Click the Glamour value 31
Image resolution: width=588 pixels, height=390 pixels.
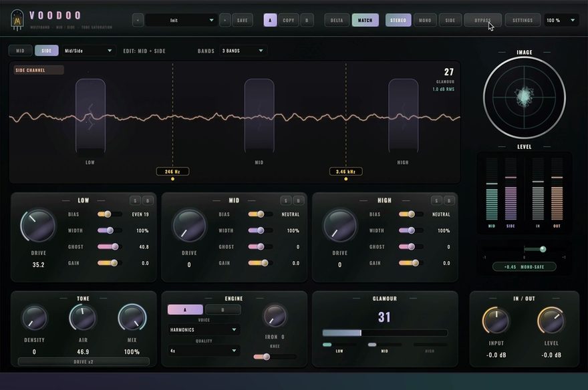(384, 317)
